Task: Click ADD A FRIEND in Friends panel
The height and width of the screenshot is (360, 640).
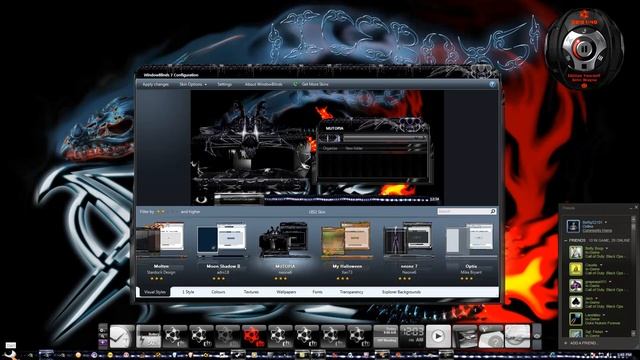Action: [x=581, y=343]
